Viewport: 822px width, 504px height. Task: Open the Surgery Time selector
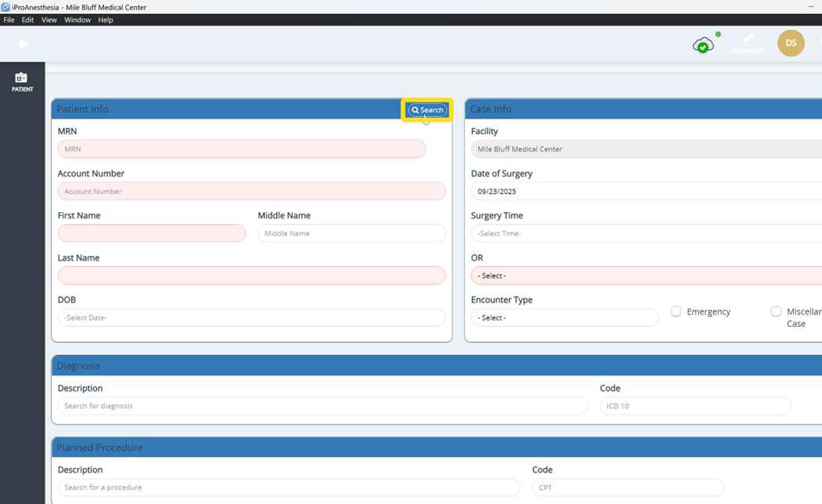(645, 233)
